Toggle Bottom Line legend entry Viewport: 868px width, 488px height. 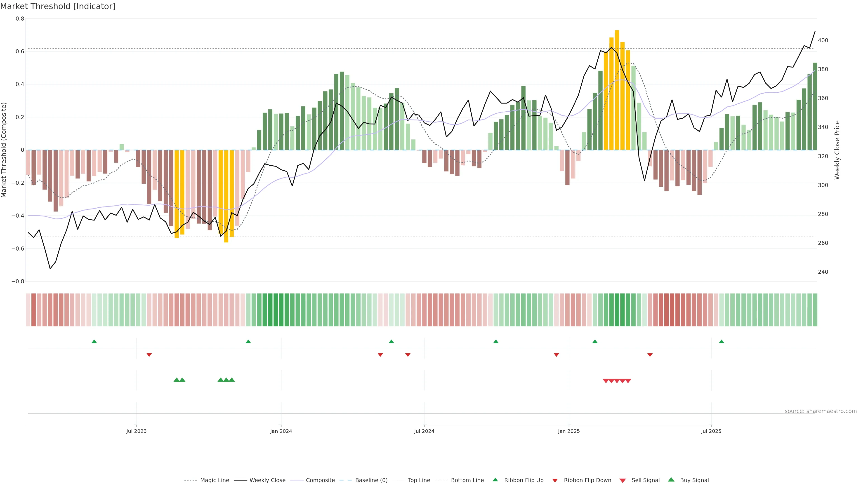click(x=467, y=480)
